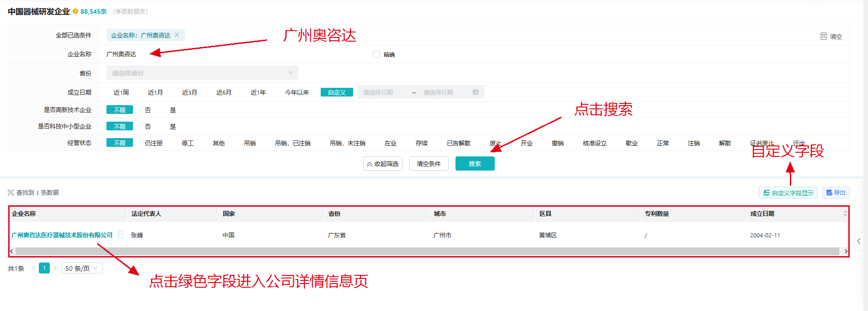Click the 导出 export button

click(836, 193)
